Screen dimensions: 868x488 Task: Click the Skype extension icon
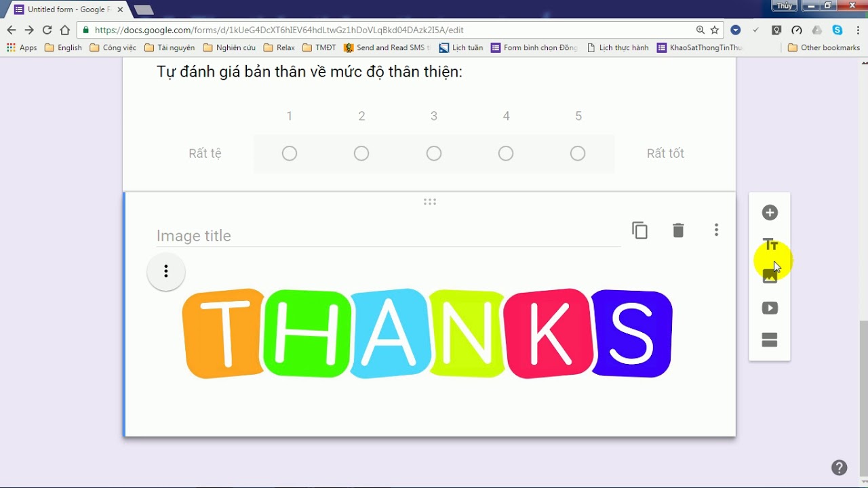click(837, 30)
